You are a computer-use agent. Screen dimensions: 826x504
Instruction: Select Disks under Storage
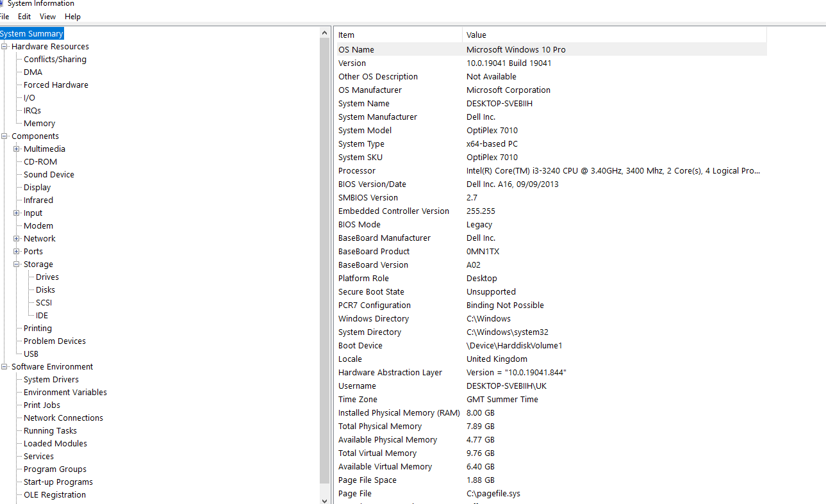click(45, 290)
